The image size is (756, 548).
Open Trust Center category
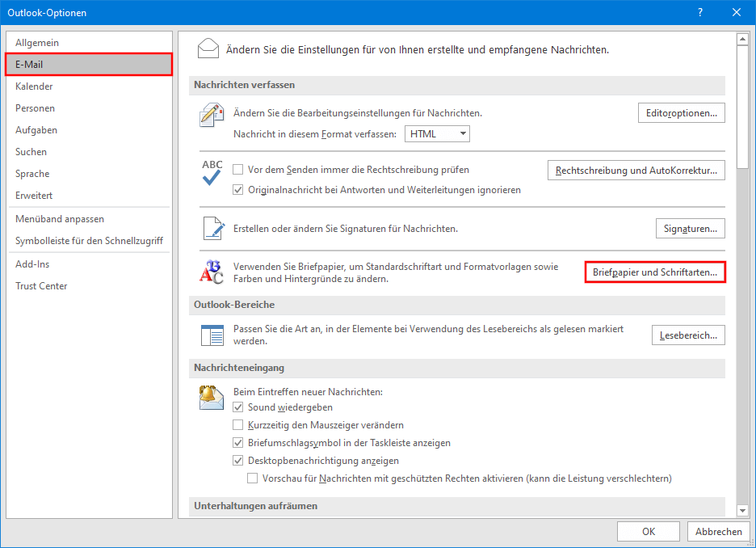coord(89,286)
